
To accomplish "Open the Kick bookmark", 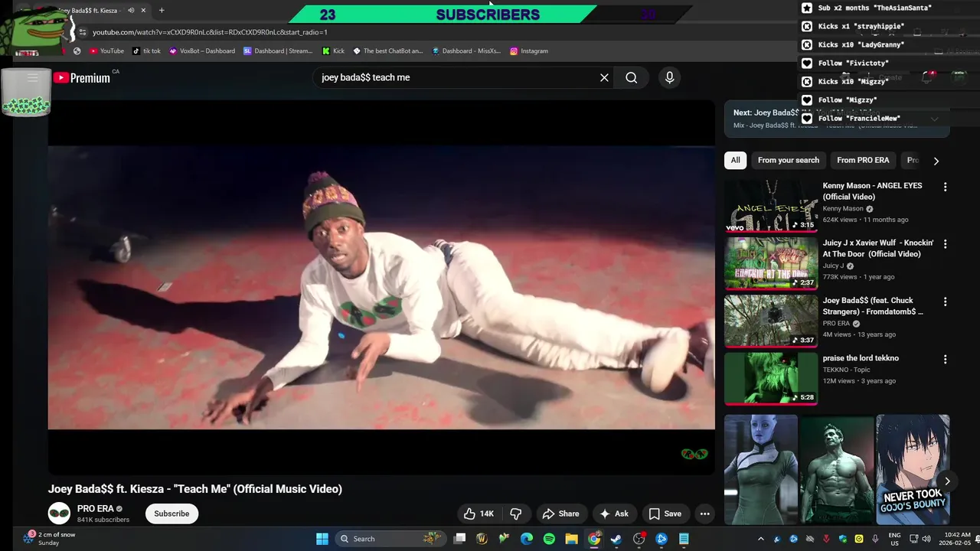I will (x=333, y=51).
